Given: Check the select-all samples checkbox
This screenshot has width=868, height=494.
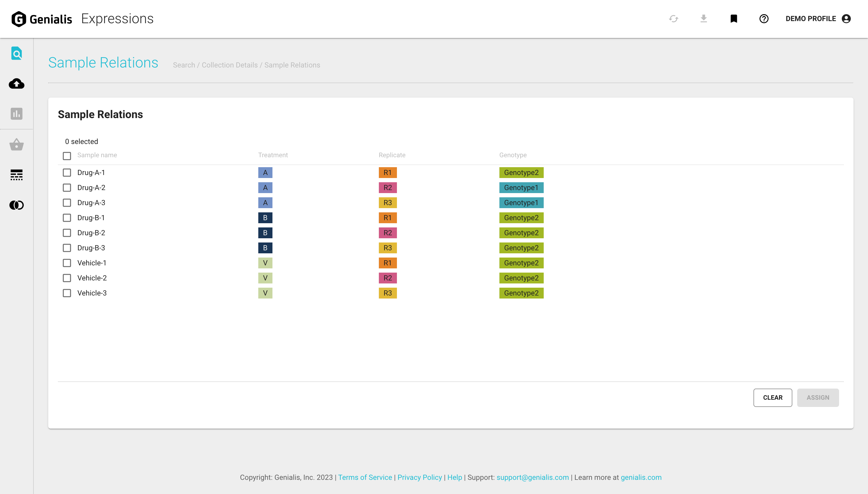Looking at the screenshot, I should 67,156.
